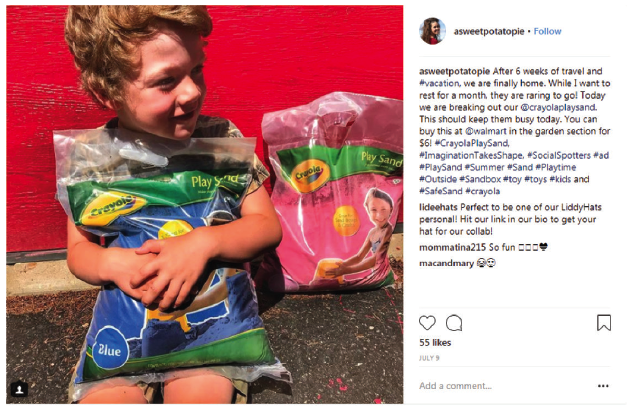Open macandmary commenter profile
This screenshot has width=641, height=413.
pos(446,263)
